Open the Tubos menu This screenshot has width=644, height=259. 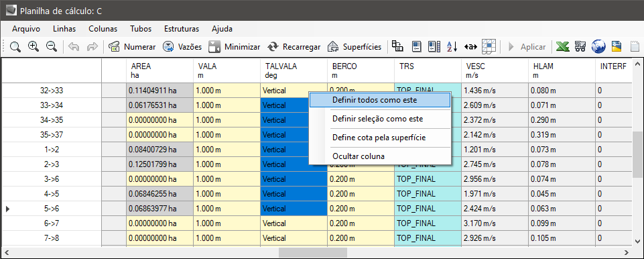[141, 29]
